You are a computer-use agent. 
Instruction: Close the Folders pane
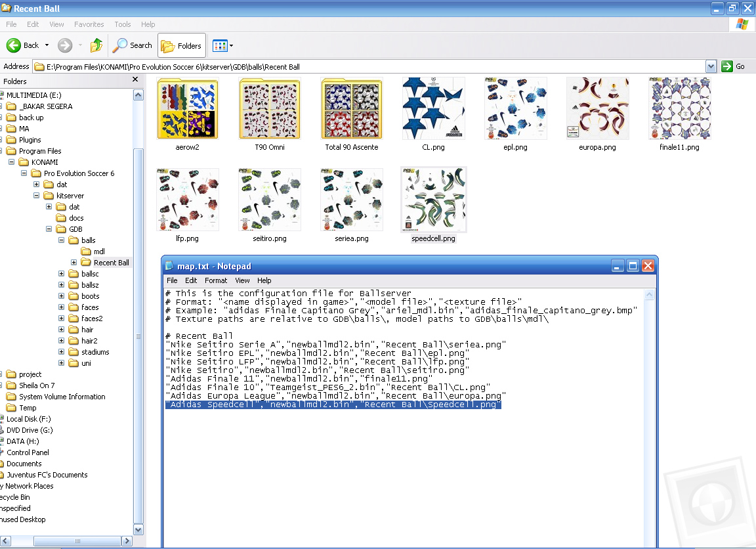pyautogui.click(x=135, y=79)
